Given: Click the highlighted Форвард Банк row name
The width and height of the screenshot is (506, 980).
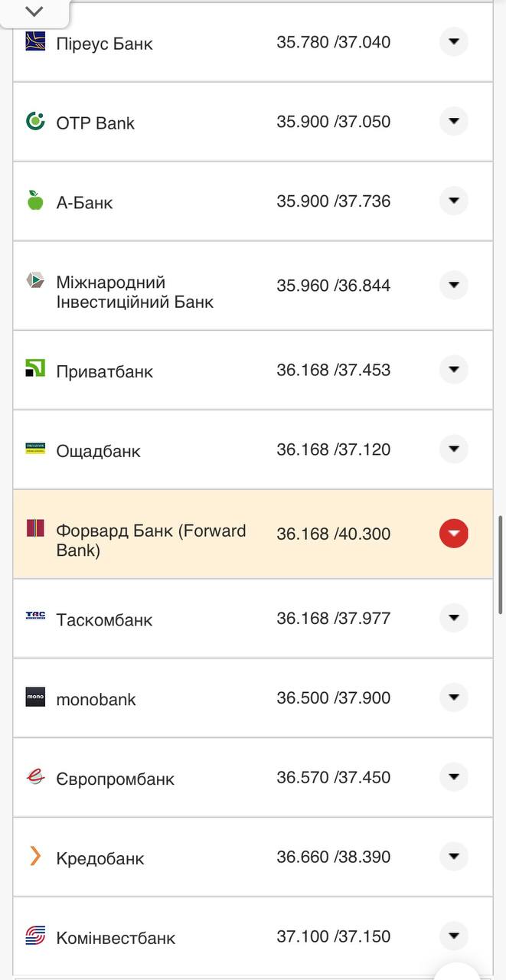Looking at the screenshot, I should [151, 540].
